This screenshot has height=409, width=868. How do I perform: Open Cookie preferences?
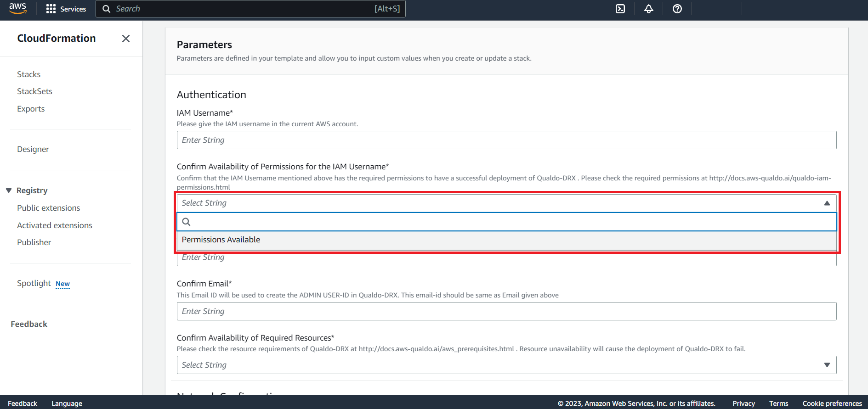(x=832, y=403)
